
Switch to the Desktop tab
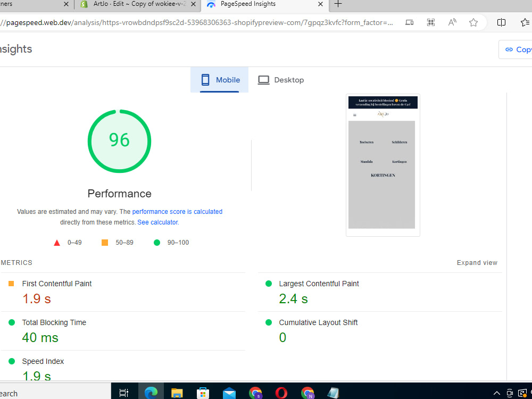281,80
